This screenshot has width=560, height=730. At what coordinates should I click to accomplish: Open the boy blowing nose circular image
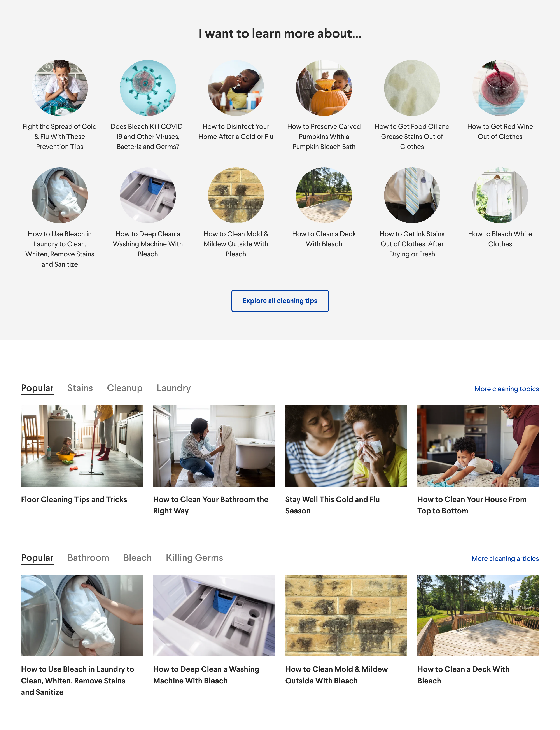60,88
